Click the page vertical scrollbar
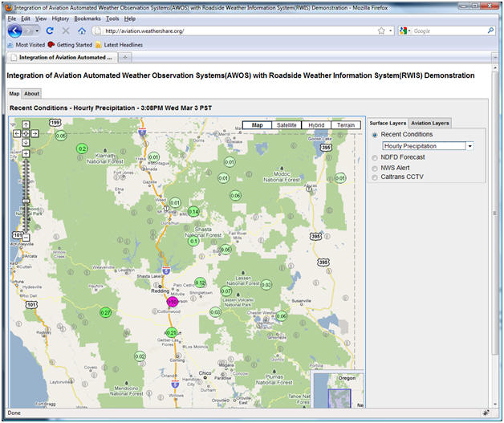Screen dimensions: 504x423 pyautogui.click(x=495, y=212)
